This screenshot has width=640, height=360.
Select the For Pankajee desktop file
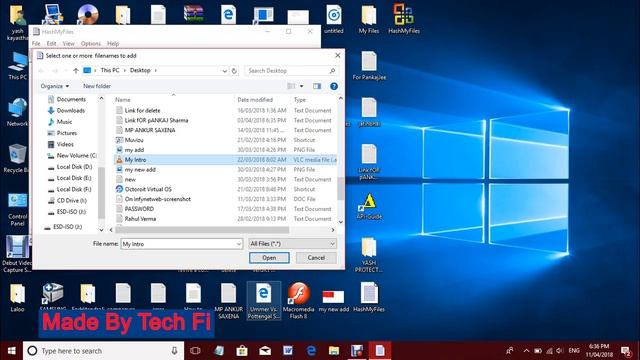(369, 65)
